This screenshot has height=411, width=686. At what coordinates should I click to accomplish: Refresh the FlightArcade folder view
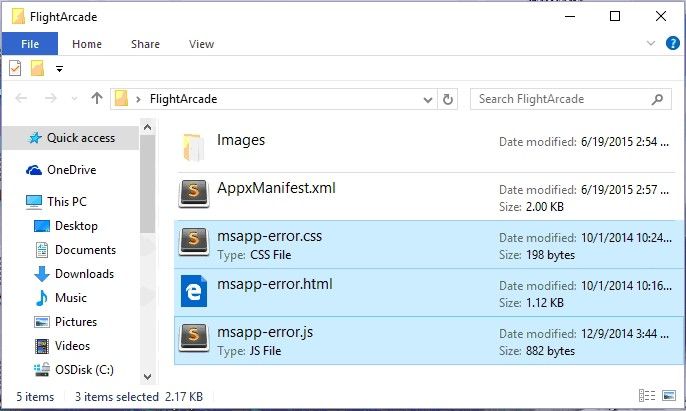coord(448,99)
